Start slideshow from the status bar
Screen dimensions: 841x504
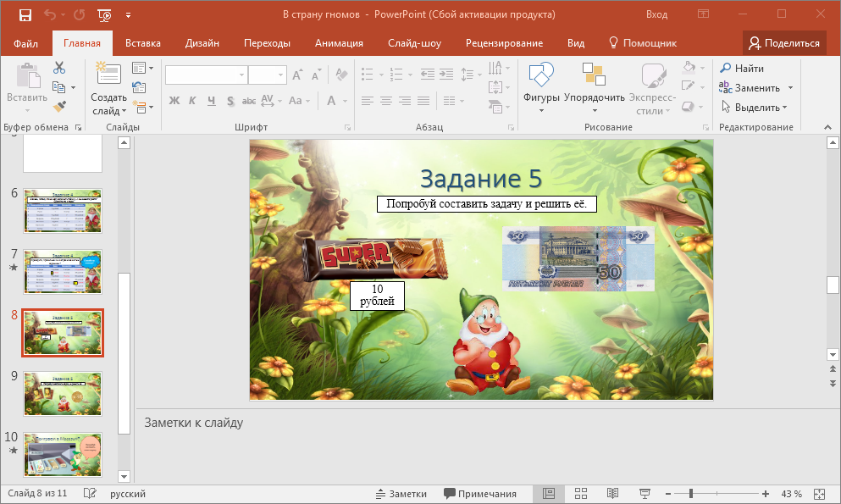point(645,494)
